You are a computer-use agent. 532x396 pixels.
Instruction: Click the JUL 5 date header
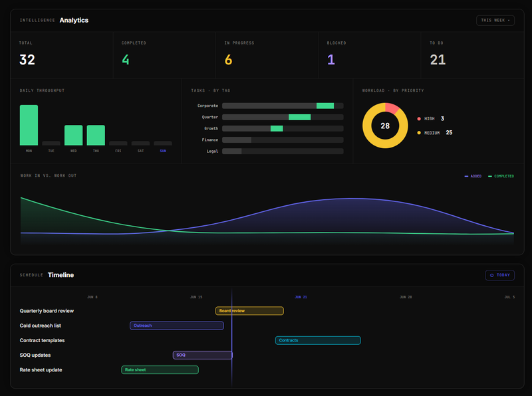(x=509, y=297)
